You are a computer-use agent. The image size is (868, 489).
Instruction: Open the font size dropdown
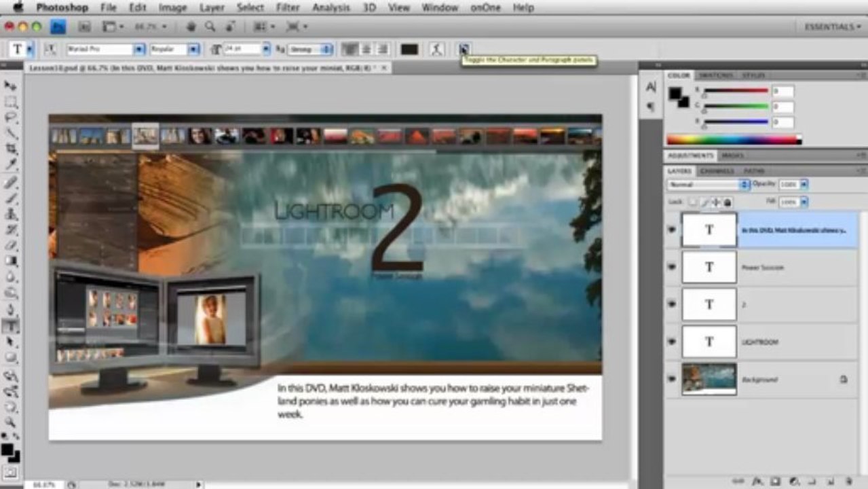266,49
